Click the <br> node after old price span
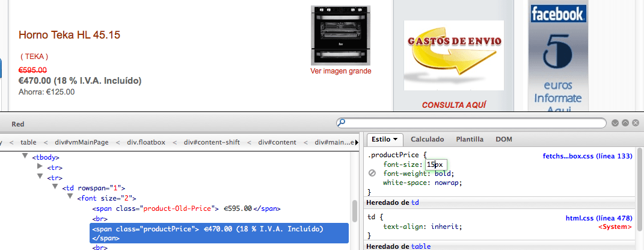Image resolution: width=644 pixels, height=250 pixels. pos(99,218)
